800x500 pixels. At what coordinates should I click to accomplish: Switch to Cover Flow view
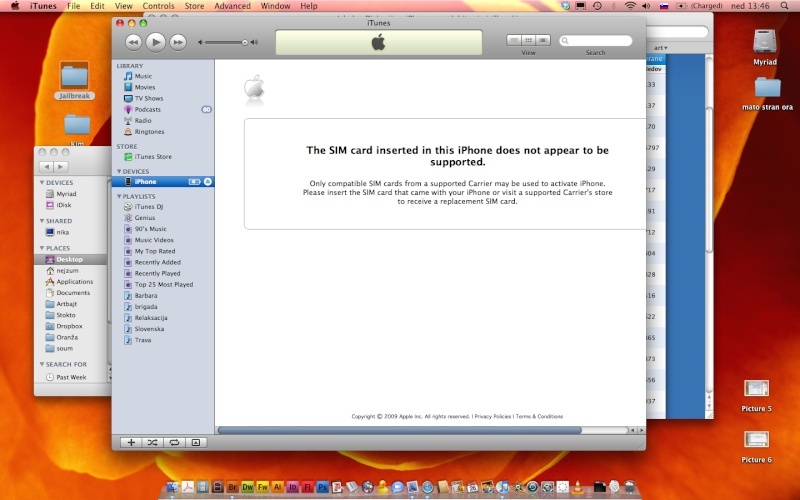pyautogui.click(x=543, y=40)
